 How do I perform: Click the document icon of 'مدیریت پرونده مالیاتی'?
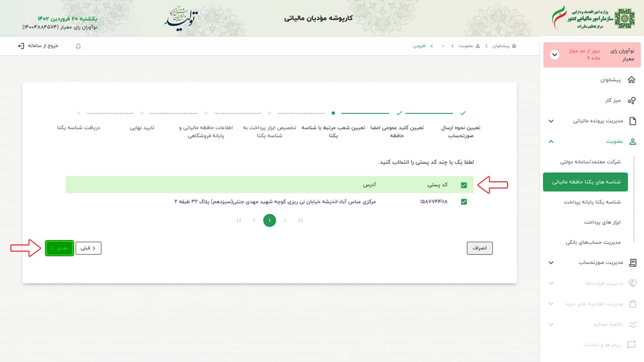click(633, 121)
